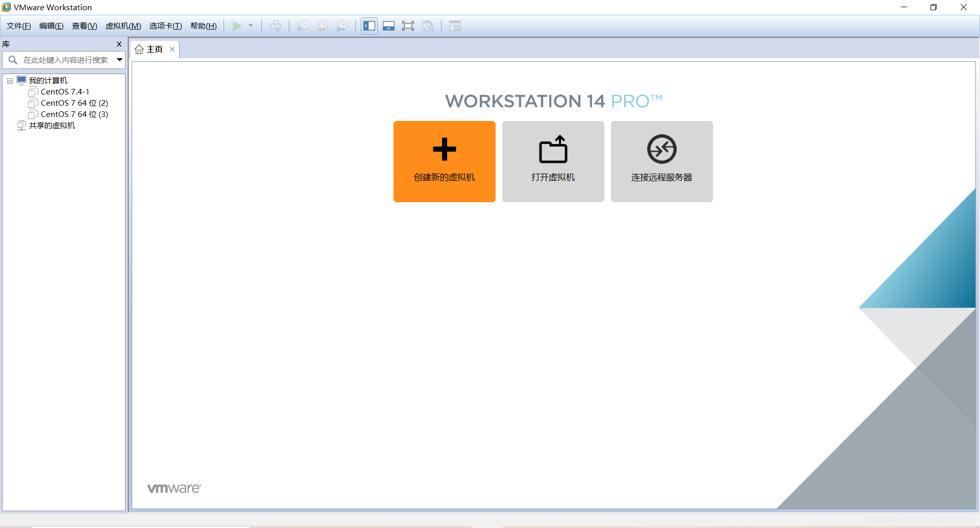
Task: Click the green Power On play icon
Action: coord(237,26)
